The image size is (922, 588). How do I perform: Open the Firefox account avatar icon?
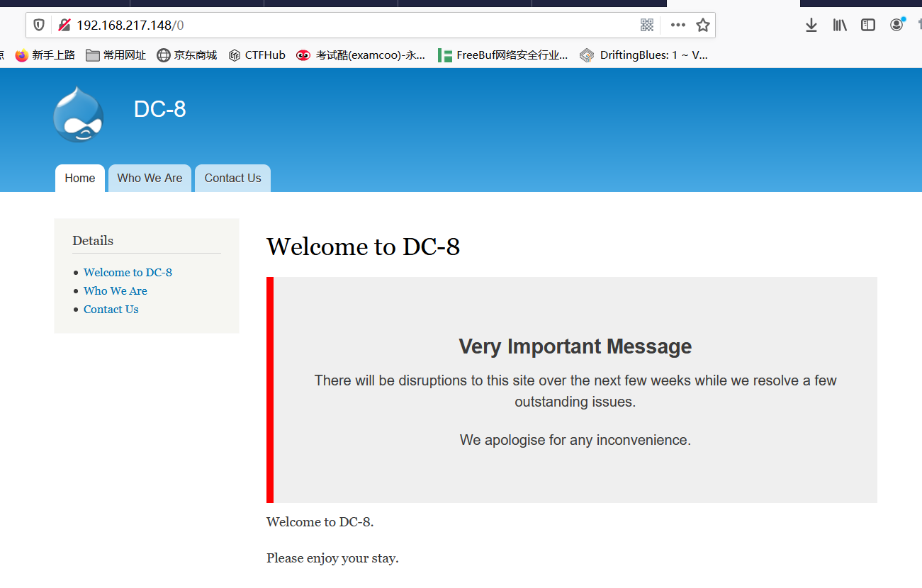point(896,26)
